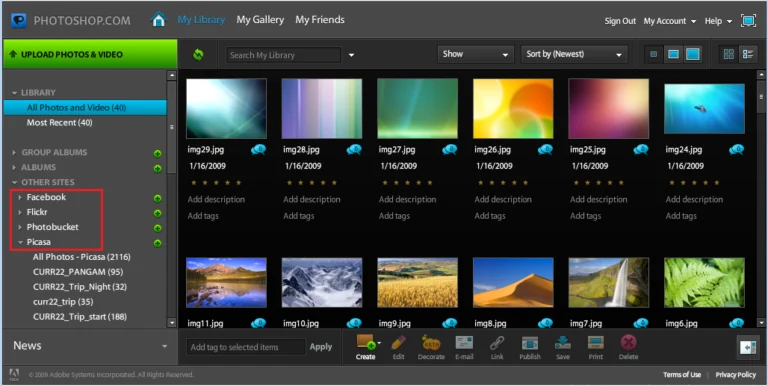Click in Search My Library field
The width and height of the screenshot is (768, 386).
pyautogui.click(x=283, y=55)
